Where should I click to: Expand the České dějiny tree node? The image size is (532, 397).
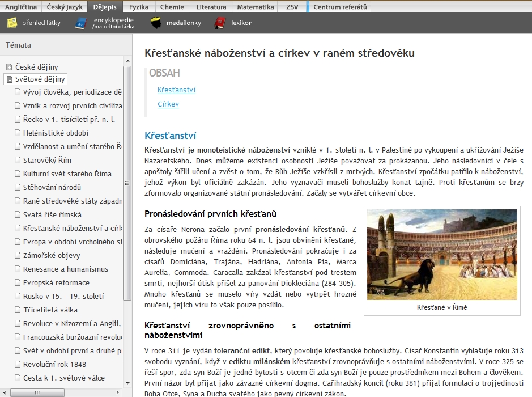point(9,67)
